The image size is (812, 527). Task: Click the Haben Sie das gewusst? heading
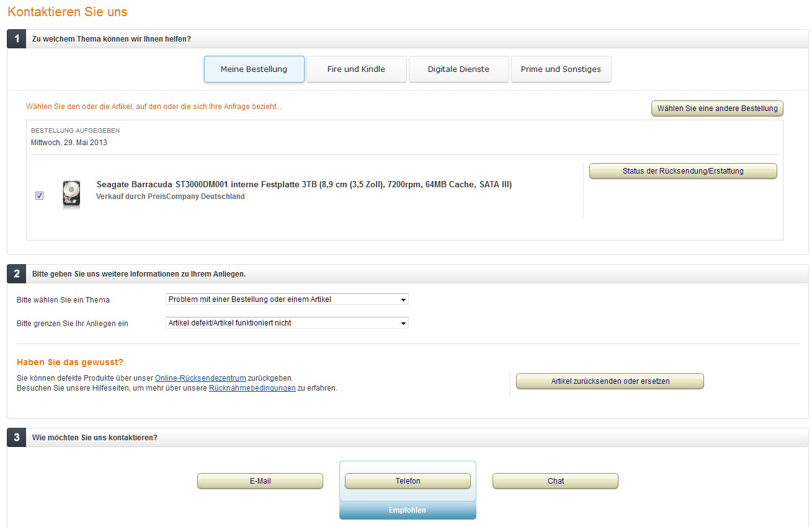[x=70, y=362]
